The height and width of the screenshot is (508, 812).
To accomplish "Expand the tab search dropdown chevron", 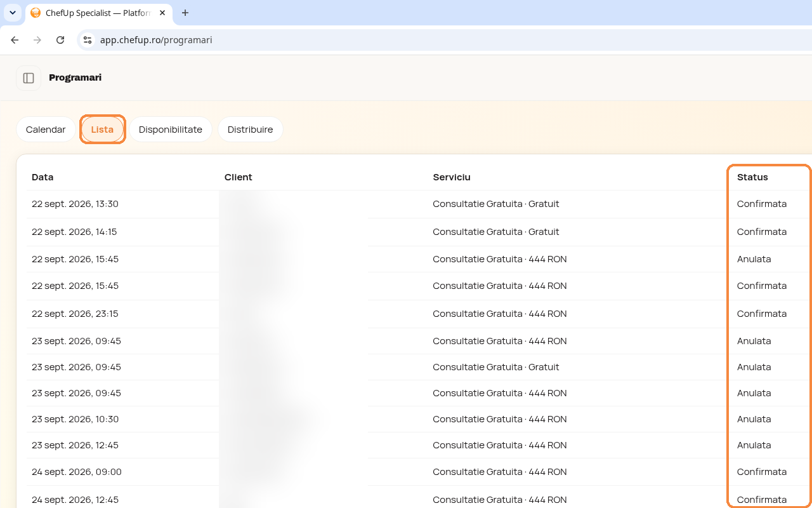I will tap(13, 13).
